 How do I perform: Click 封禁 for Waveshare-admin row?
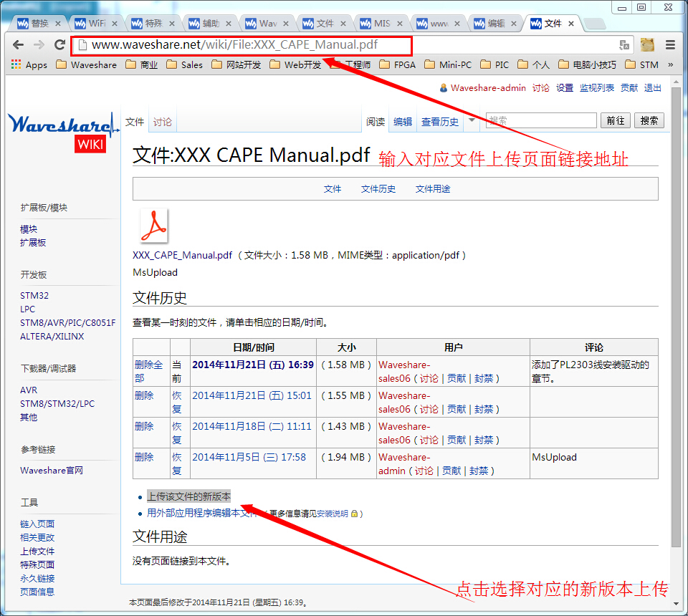pyautogui.click(x=478, y=471)
